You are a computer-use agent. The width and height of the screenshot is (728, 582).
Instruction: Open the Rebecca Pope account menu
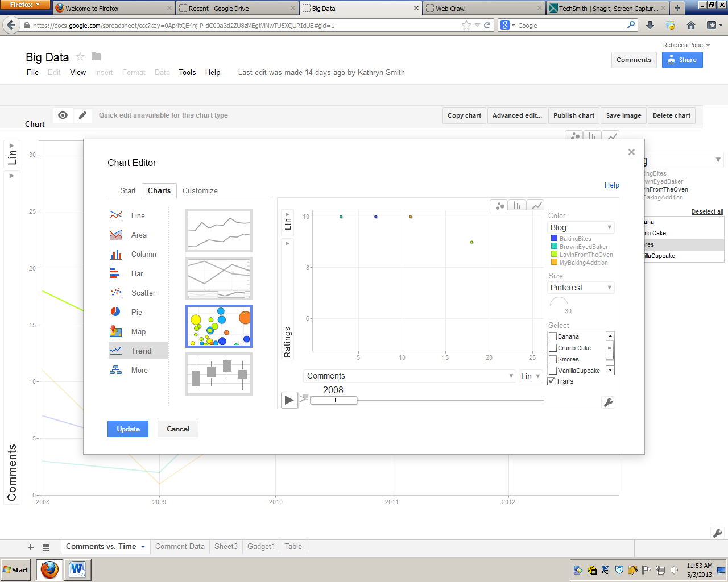tap(686, 45)
